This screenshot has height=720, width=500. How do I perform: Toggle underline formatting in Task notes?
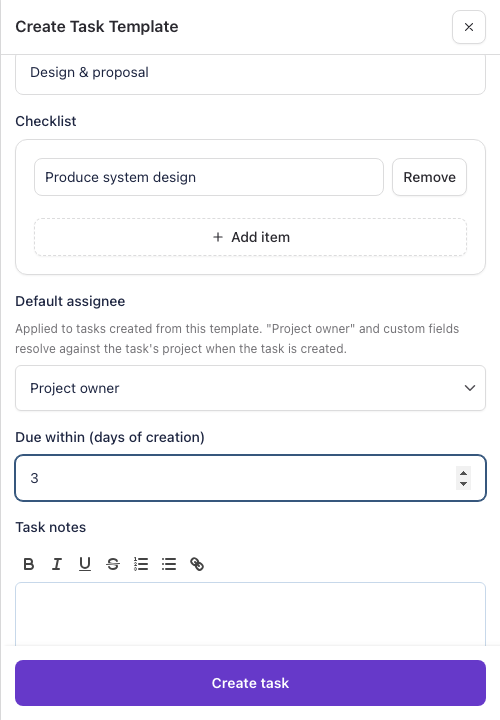coord(84,564)
